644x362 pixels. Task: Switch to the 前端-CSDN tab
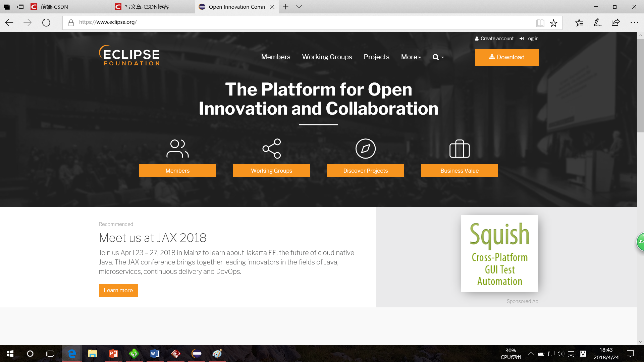click(x=69, y=7)
